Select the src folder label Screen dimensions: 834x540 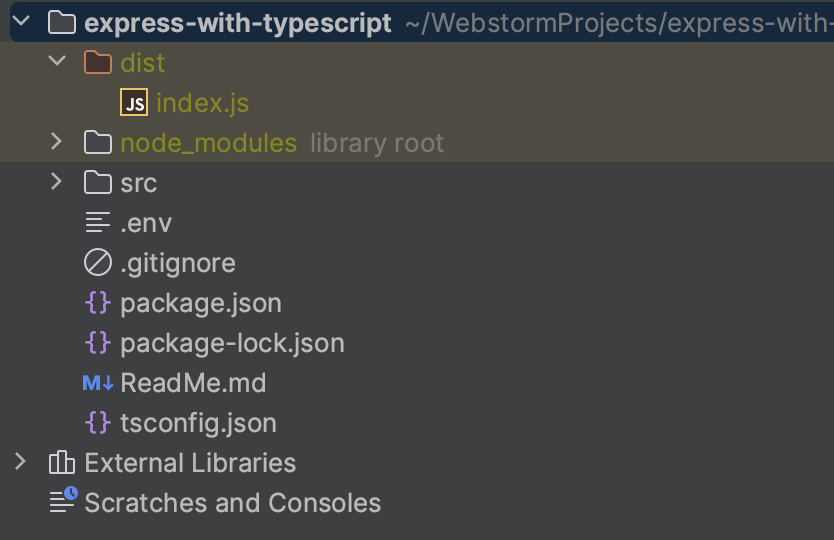point(138,183)
